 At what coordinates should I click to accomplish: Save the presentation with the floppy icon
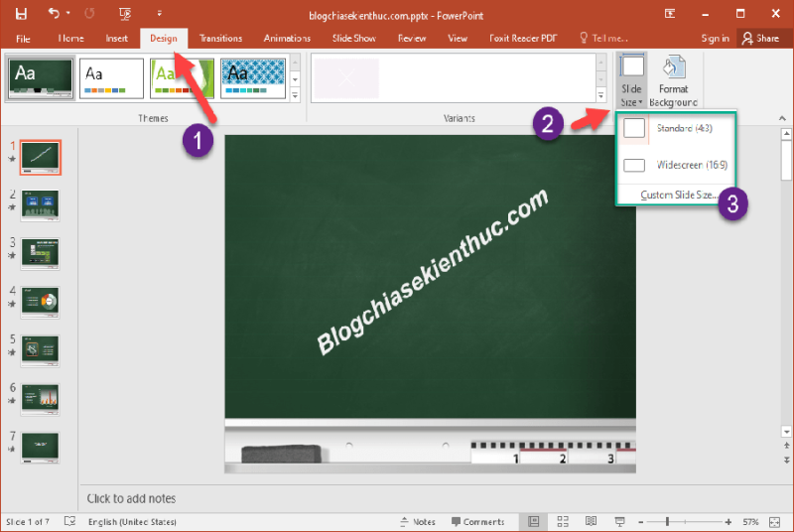point(21,14)
